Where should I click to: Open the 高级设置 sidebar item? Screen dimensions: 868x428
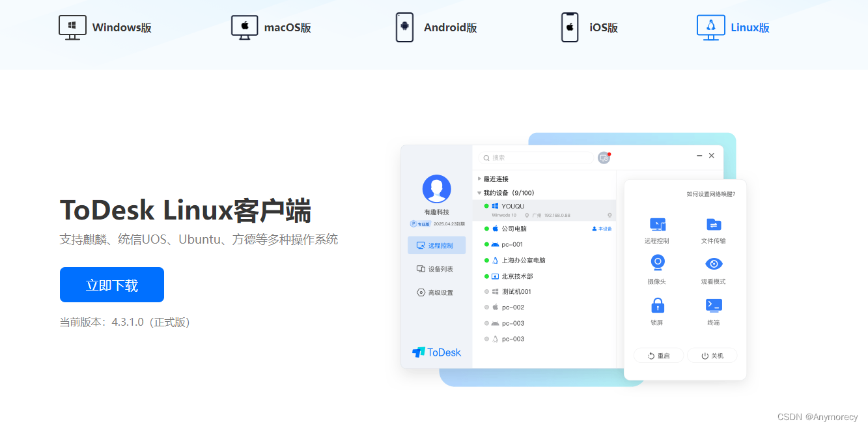tap(436, 292)
